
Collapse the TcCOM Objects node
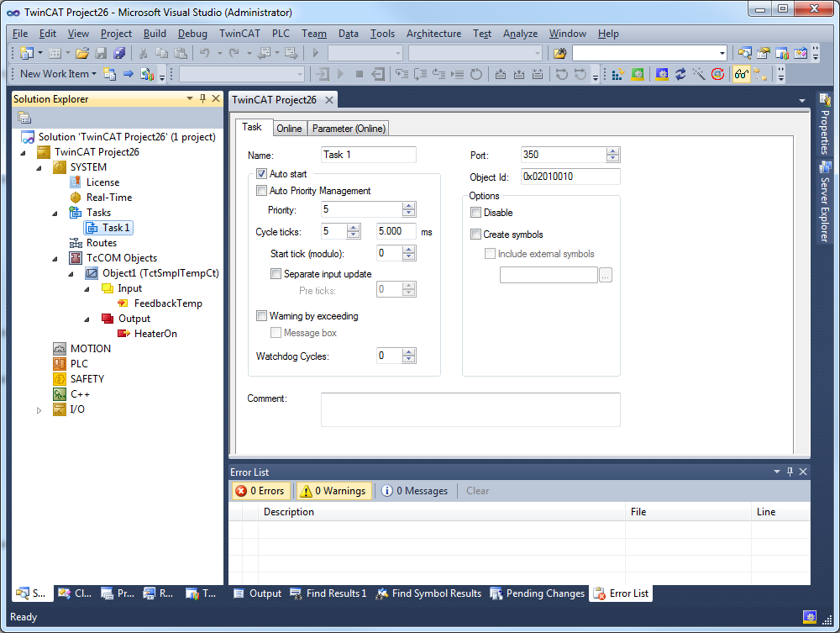coord(55,259)
